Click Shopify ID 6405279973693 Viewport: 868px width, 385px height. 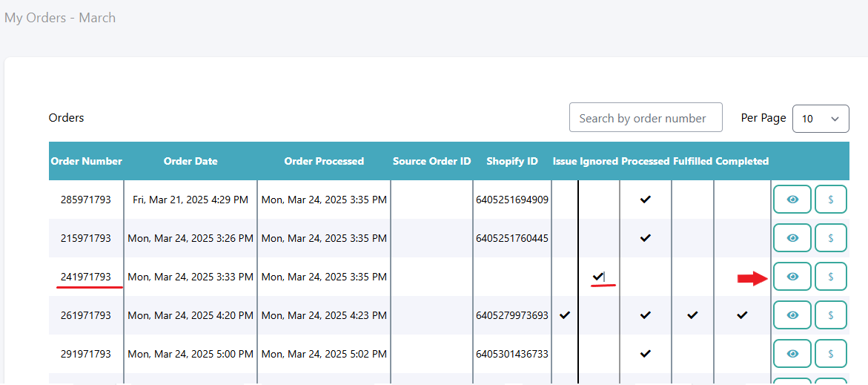(x=512, y=315)
